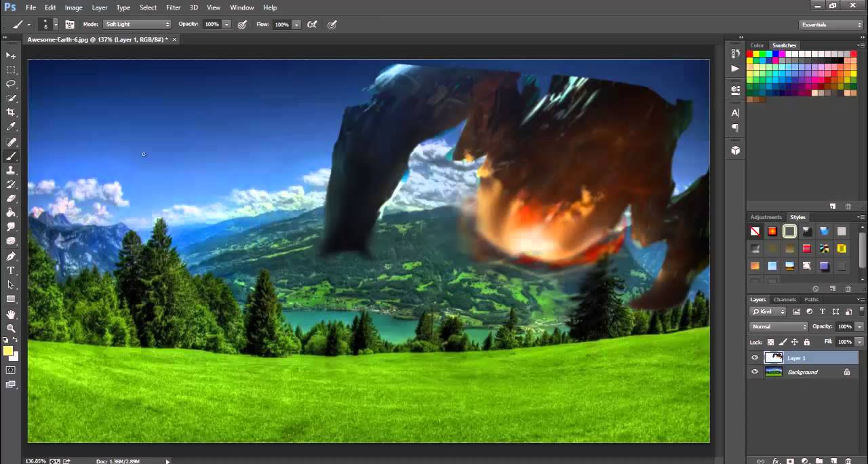Select the Healing Brush tool

click(x=11, y=142)
